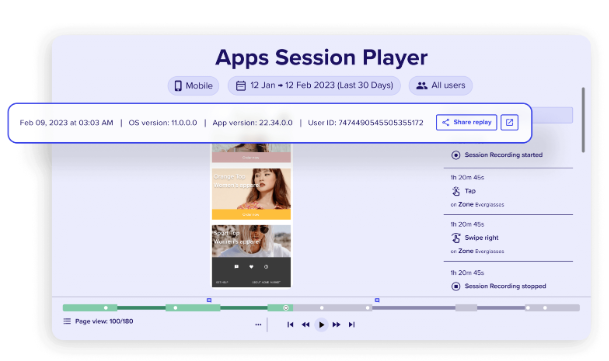Jump to Session Recording started event

tap(496, 155)
